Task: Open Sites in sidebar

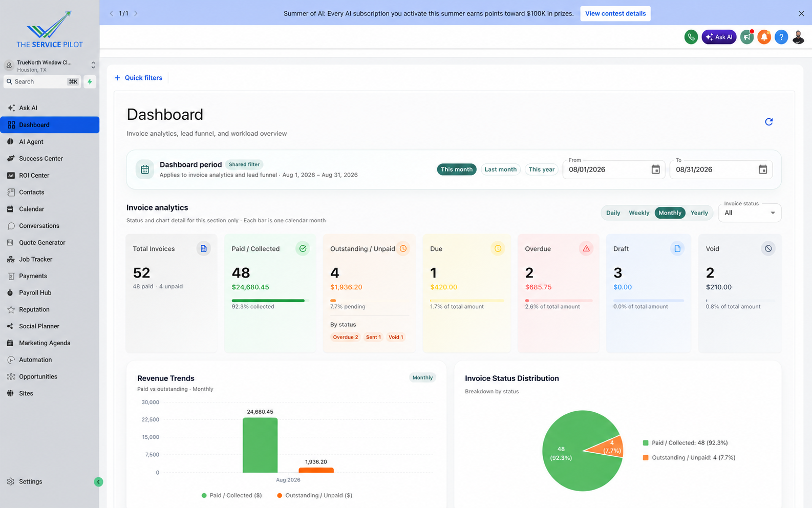Action: 50,393
